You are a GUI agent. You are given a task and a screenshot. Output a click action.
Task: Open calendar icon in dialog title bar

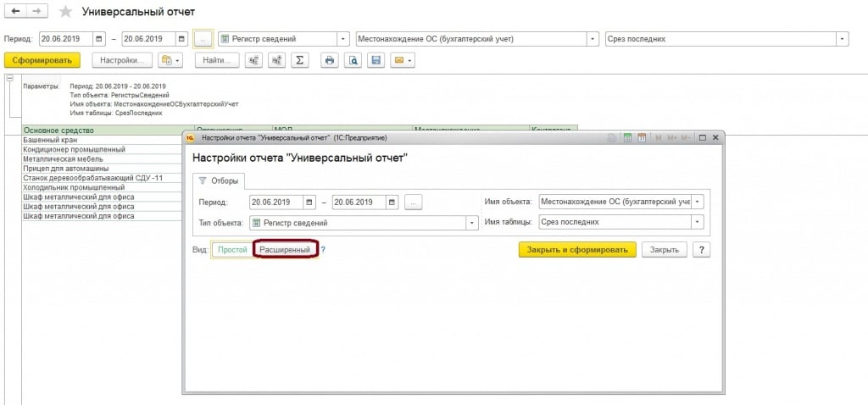643,137
